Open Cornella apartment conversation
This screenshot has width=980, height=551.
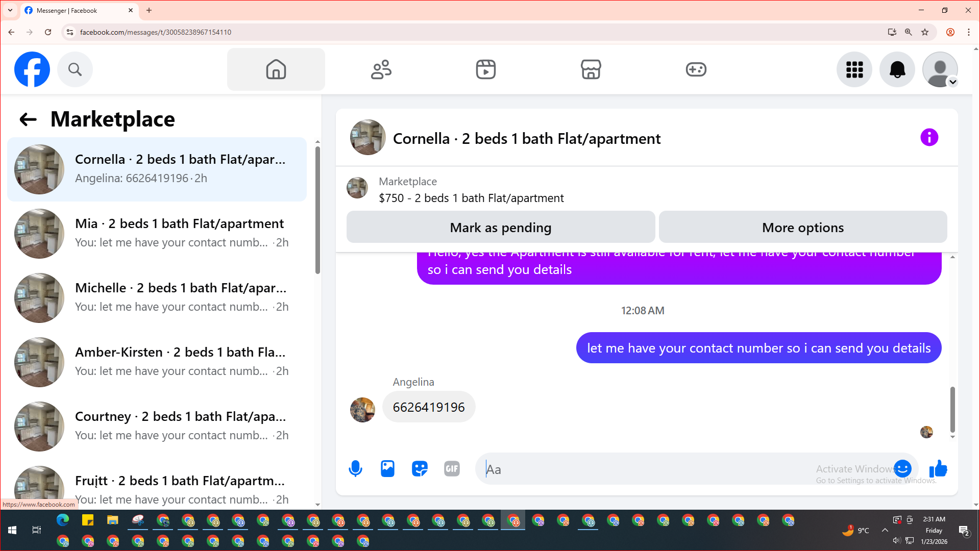157,169
